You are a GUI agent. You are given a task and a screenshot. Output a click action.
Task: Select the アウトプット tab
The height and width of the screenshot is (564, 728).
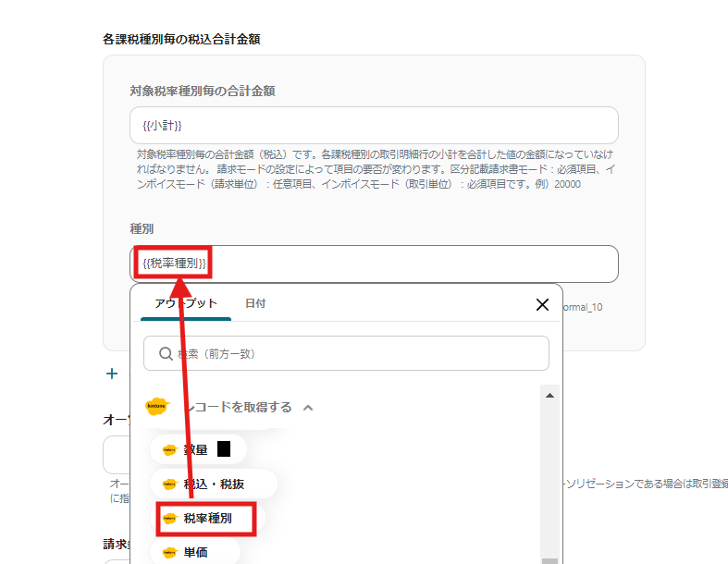click(x=186, y=303)
